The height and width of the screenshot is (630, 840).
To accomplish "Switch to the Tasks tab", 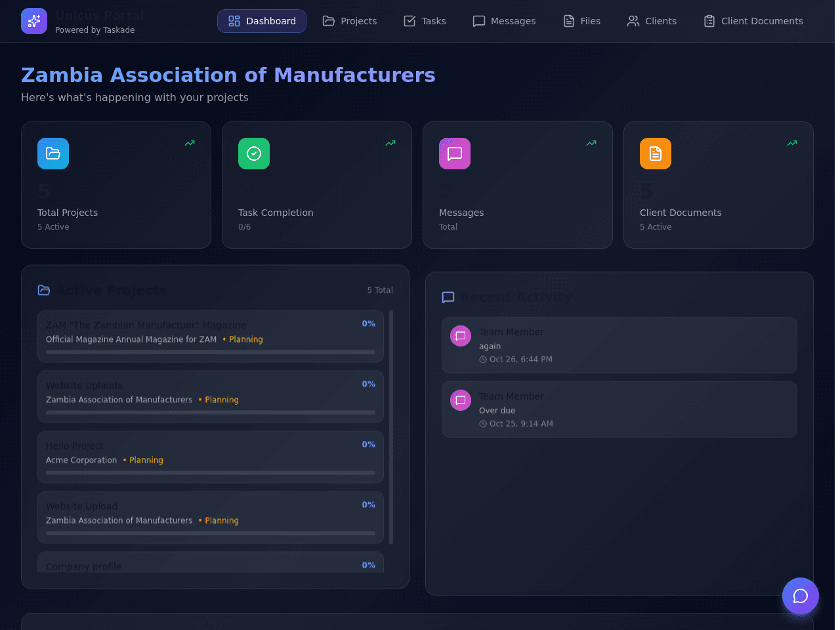I will click(x=425, y=21).
